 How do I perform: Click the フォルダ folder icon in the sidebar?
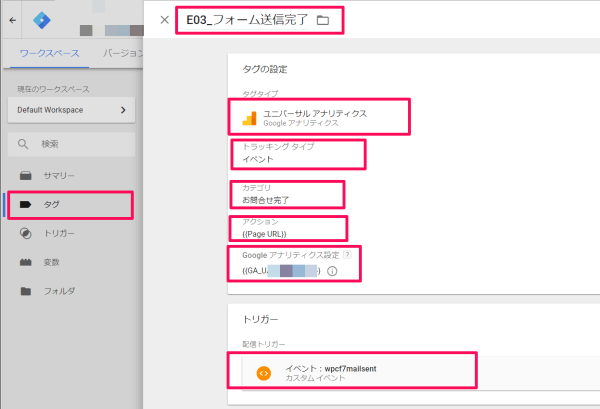tap(26, 291)
